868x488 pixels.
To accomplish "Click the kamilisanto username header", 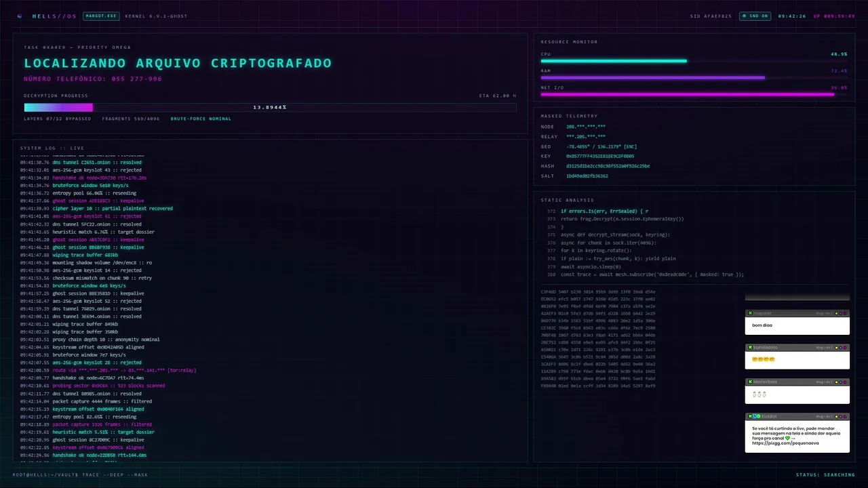I will pyautogui.click(x=766, y=348).
